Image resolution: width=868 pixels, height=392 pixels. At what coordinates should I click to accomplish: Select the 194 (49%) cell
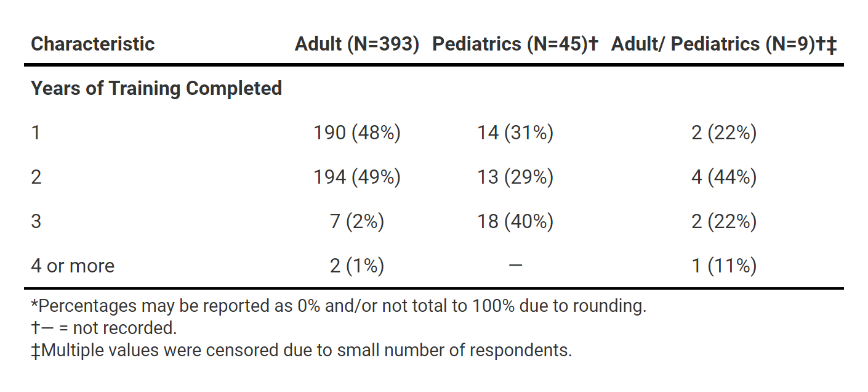[x=357, y=177]
